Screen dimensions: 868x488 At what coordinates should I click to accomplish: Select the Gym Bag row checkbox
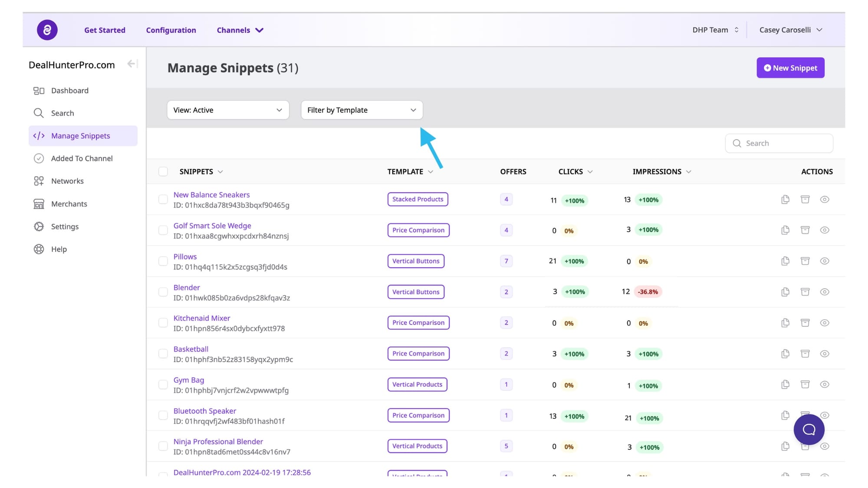point(163,385)
